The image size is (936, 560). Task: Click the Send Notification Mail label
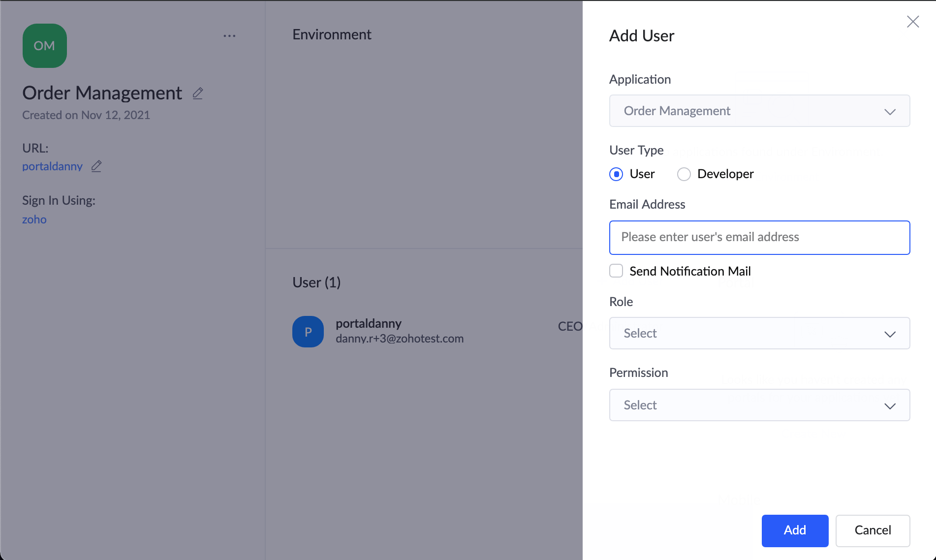(x=690, y=271)
